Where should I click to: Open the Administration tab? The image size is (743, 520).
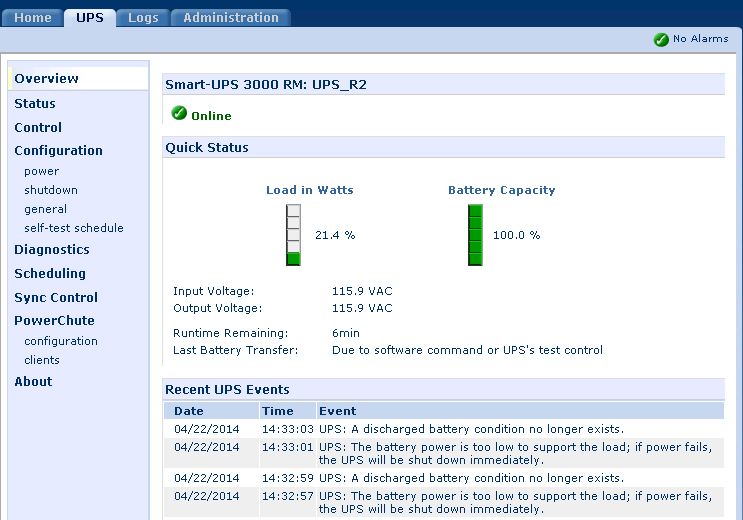[231, 18]
